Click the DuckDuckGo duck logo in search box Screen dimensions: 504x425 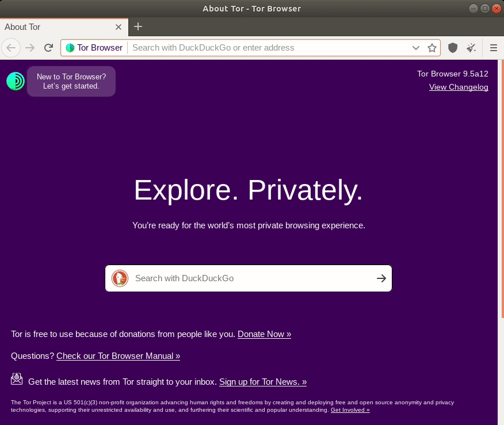coord(120,278)
